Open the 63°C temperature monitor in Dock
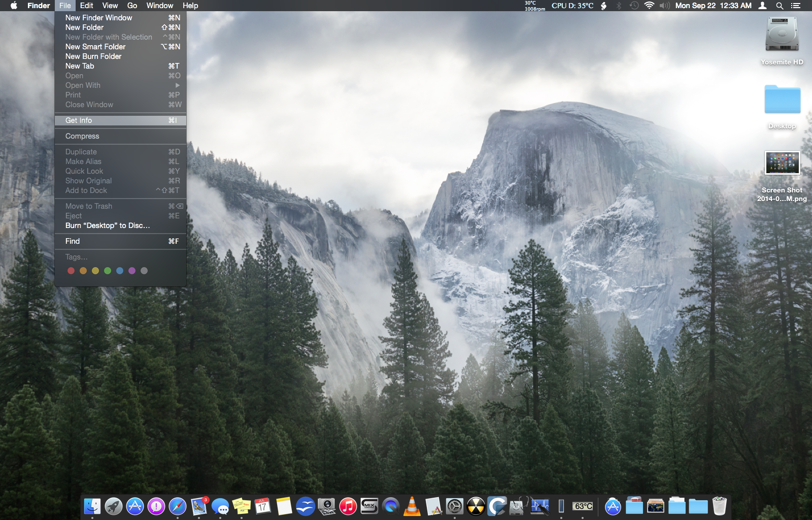Viewport: 812px width, 520px height. coord(583,506)
